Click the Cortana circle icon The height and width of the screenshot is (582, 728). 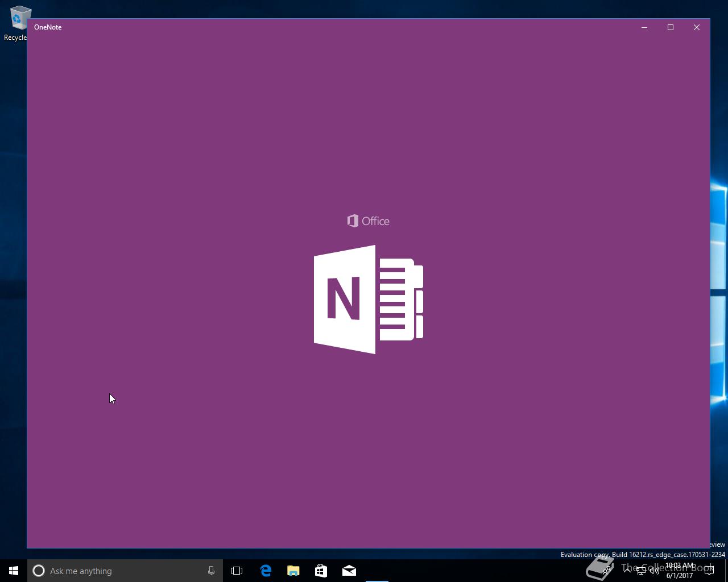39,571
